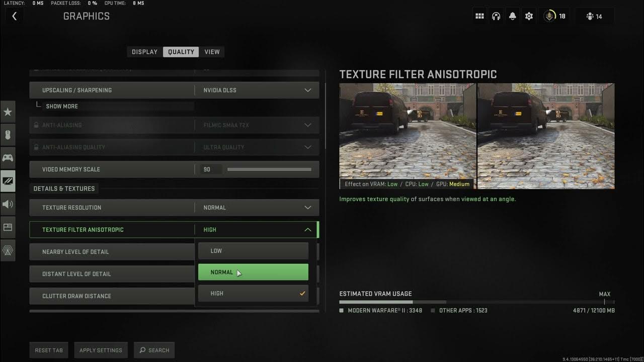Click the NVIDIA DLSS value
644x362 pixels.
220,90
